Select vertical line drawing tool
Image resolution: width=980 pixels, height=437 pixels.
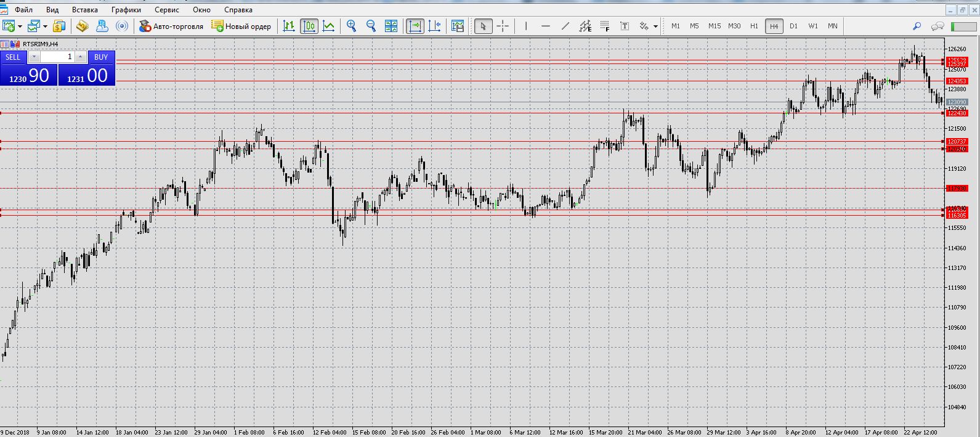click(525, 26)
